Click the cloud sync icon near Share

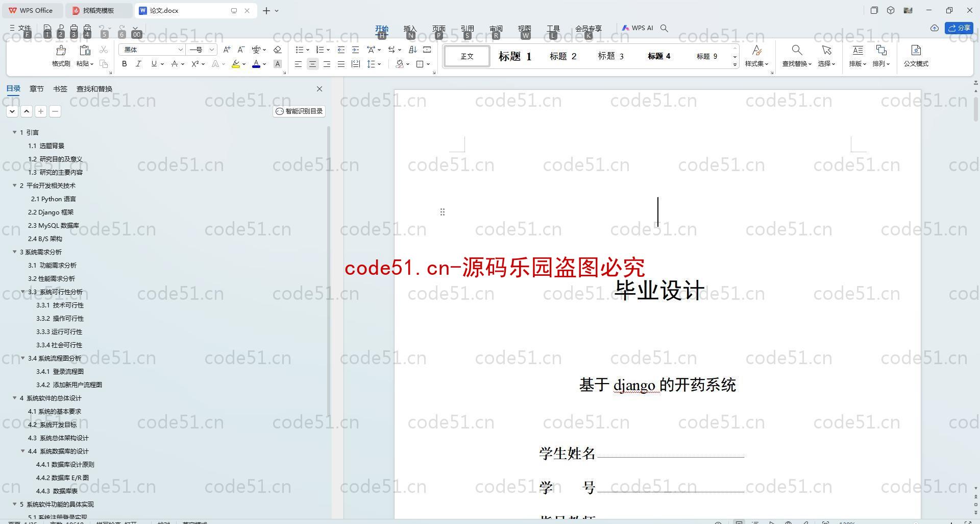pyautogui.click(x=934, y=28)
